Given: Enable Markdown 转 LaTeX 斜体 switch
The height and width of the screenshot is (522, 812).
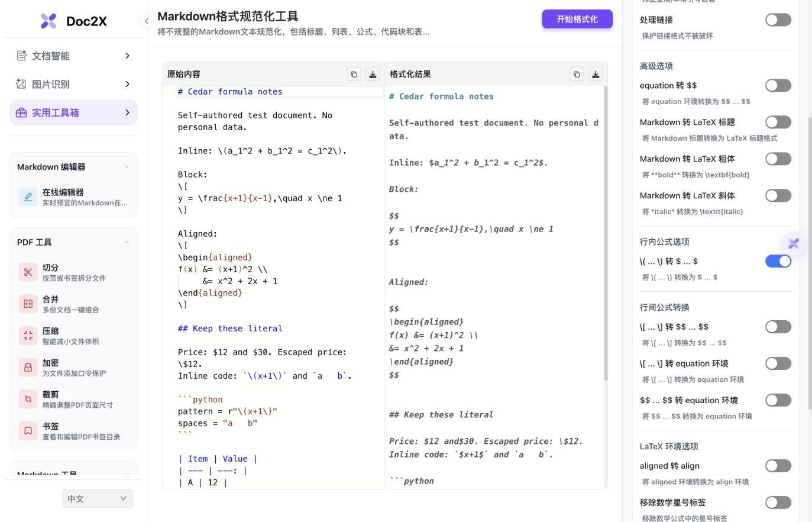Looking at the screenshot, I should [778, 196].
